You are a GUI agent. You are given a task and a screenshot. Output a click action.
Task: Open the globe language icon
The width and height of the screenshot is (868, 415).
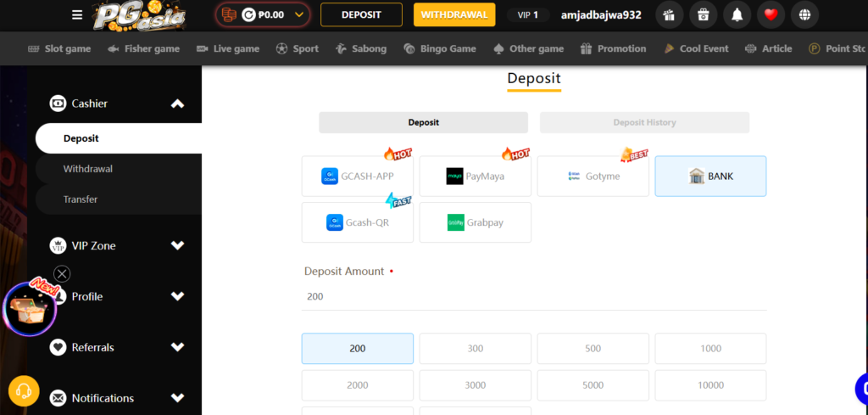805,15
